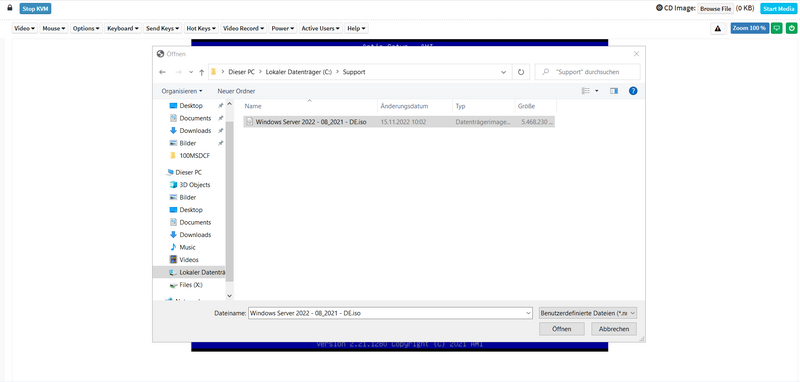
Task: Select Lokaler Datenträger in the tree
Action: tap(189, 272)
